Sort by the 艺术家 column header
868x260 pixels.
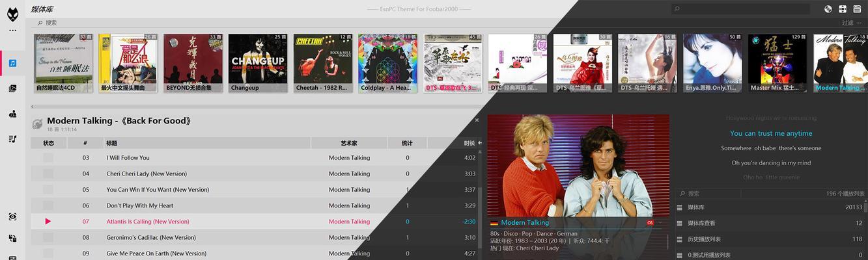(x=349, y=143)
